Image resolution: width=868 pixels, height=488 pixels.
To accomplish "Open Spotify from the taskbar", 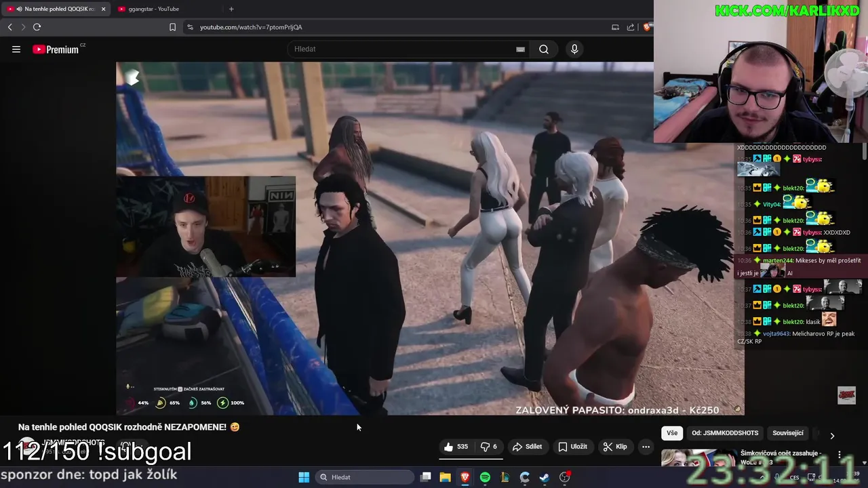I will (x=485, y=477).
